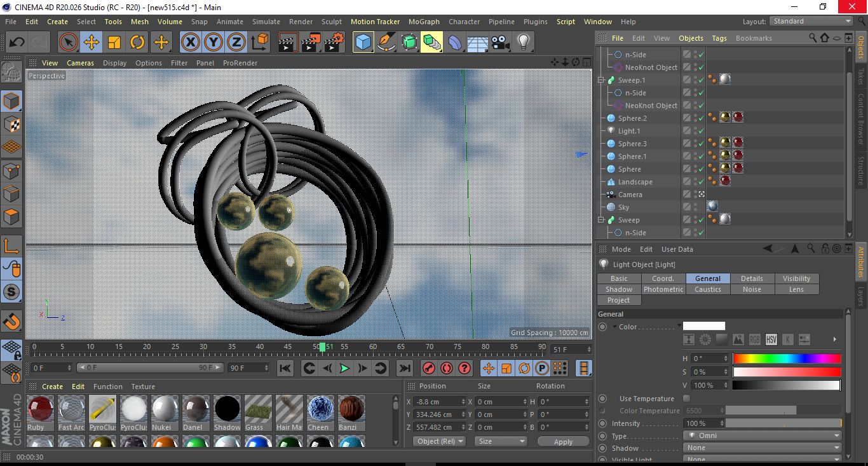Toggle layer checkbox for Camera object

pyautogui.click(x=687, y=195)
